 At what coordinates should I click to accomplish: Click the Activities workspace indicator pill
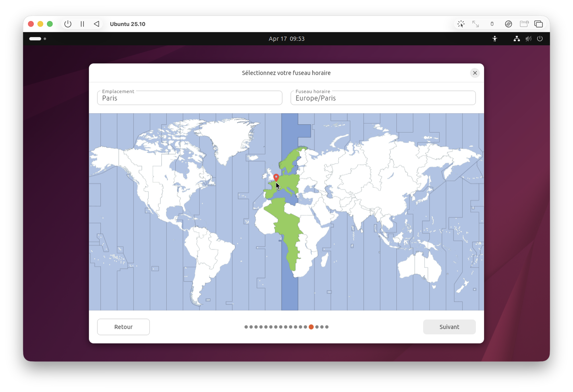[35, 39]
